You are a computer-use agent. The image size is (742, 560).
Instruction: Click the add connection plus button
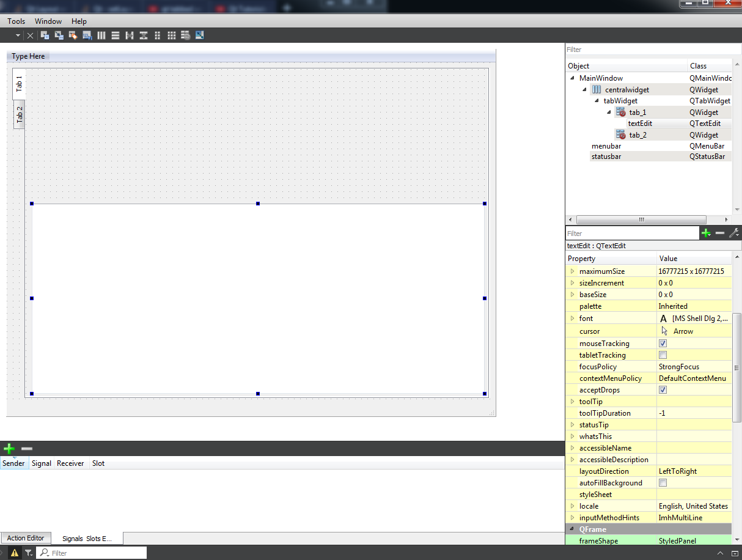[x=9, y=448]
